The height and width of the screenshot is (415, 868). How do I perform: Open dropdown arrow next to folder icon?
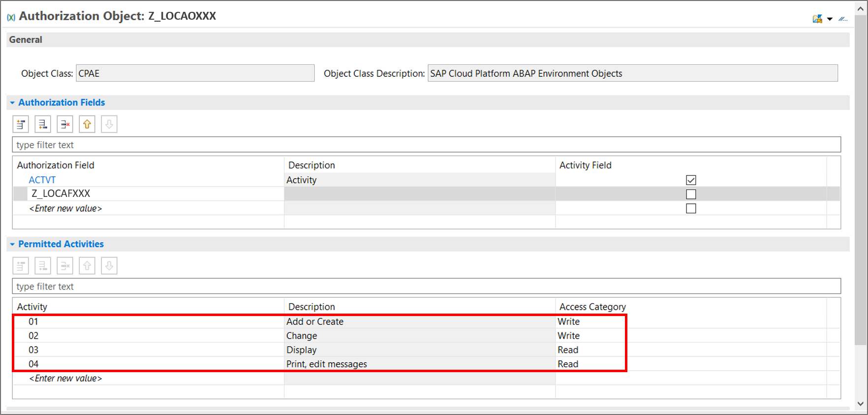(x=830, y=19)
